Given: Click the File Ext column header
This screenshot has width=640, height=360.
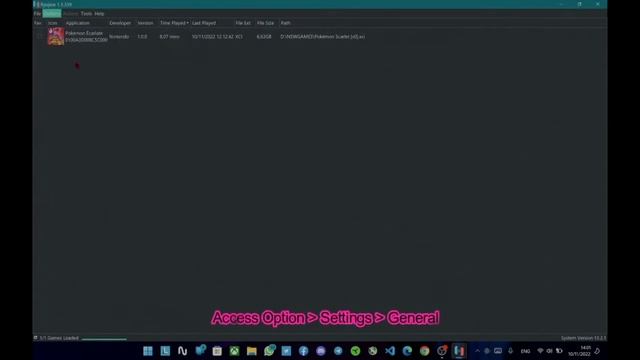Looking at the screenshot, I should click(243, 23).
